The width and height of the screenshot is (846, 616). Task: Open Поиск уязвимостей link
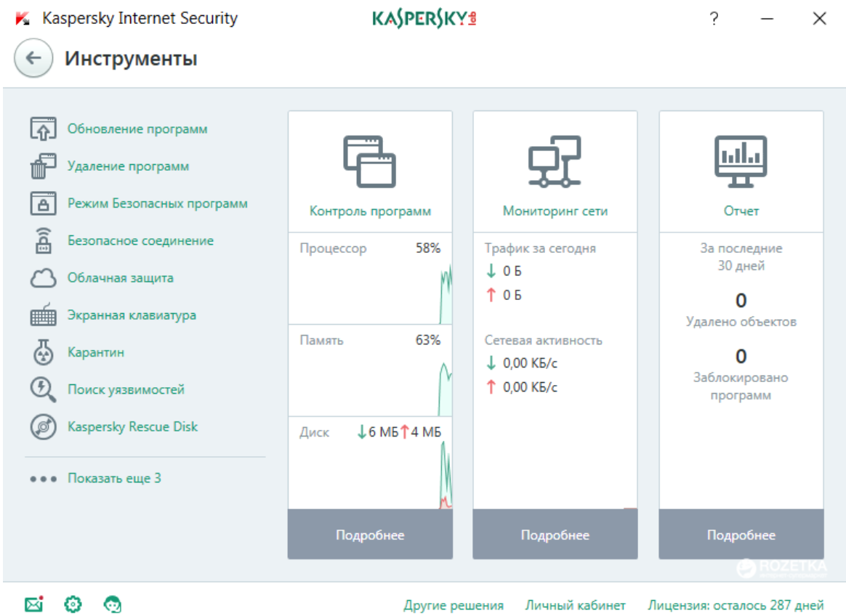[126, 389]
